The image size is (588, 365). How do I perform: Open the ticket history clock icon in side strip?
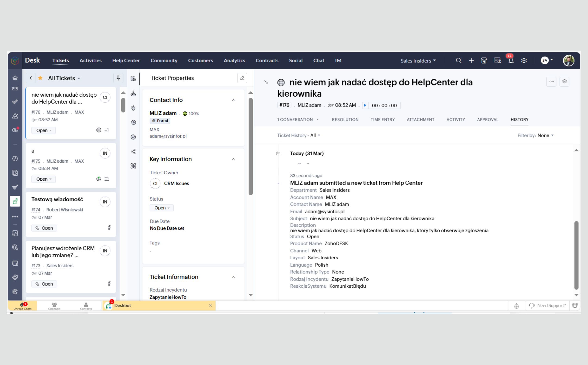pos(133,122)
